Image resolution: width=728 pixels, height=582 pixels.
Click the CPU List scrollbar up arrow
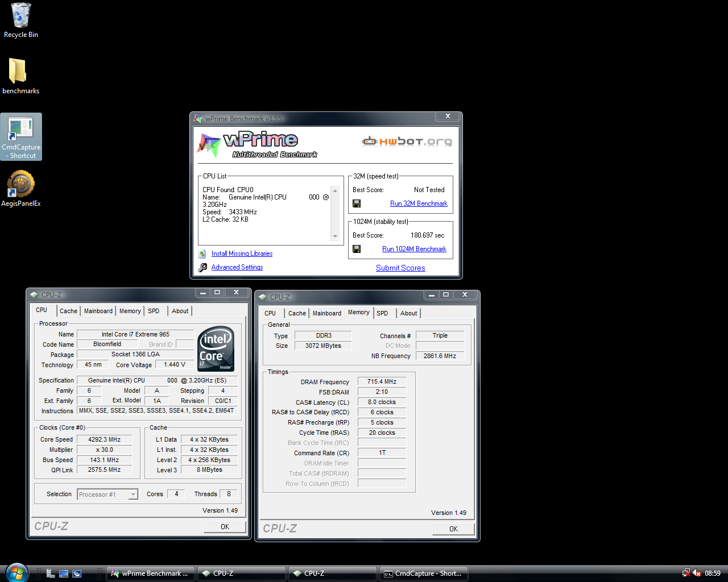tap(335, 191)
